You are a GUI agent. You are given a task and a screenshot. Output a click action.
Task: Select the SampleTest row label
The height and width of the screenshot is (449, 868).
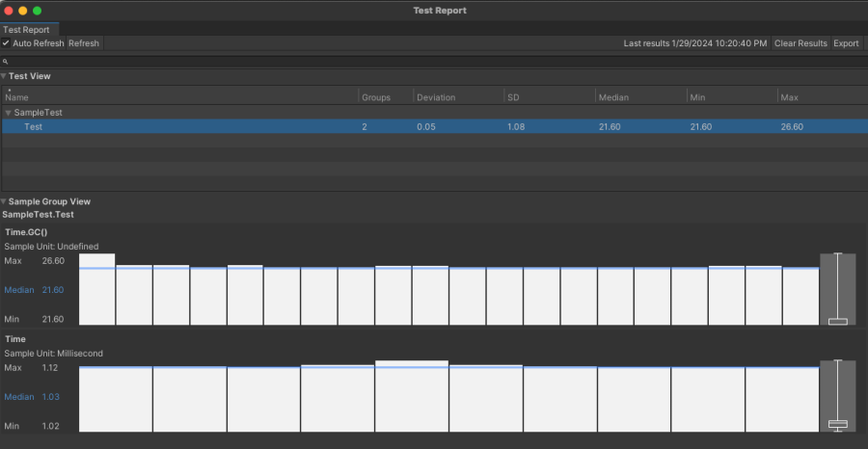(x=39, y=113)
